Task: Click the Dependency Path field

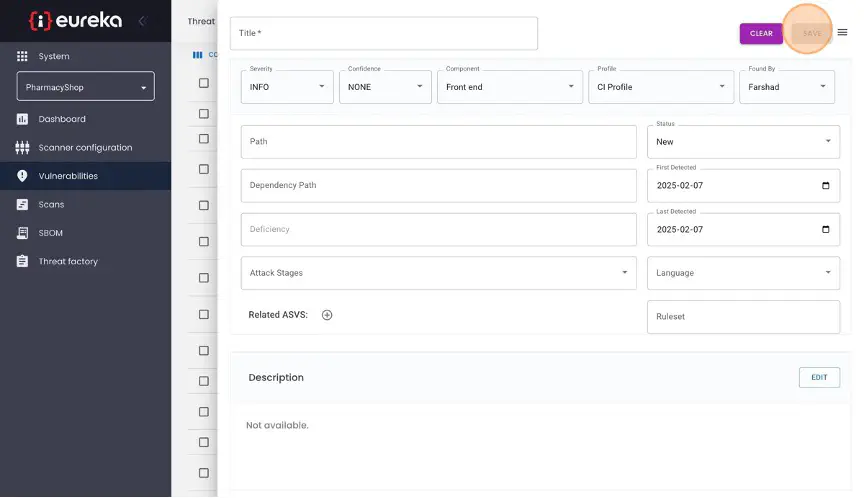Action: point(438,186)
